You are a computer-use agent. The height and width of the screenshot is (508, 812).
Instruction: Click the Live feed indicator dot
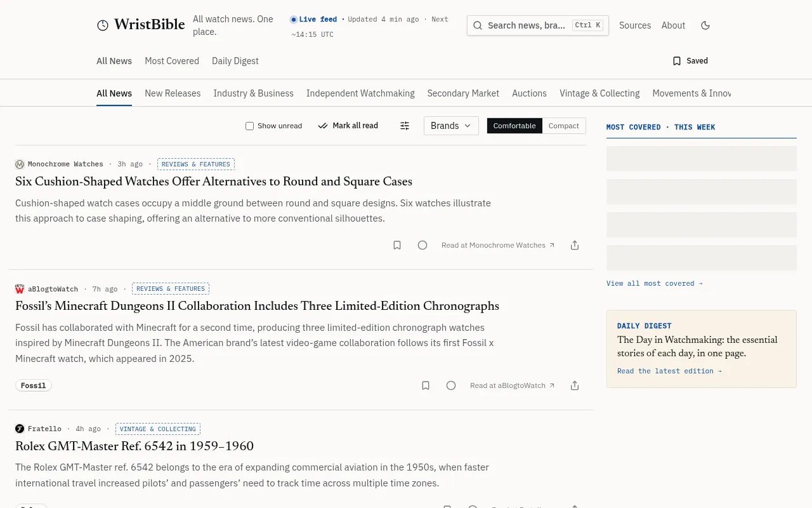294,20
